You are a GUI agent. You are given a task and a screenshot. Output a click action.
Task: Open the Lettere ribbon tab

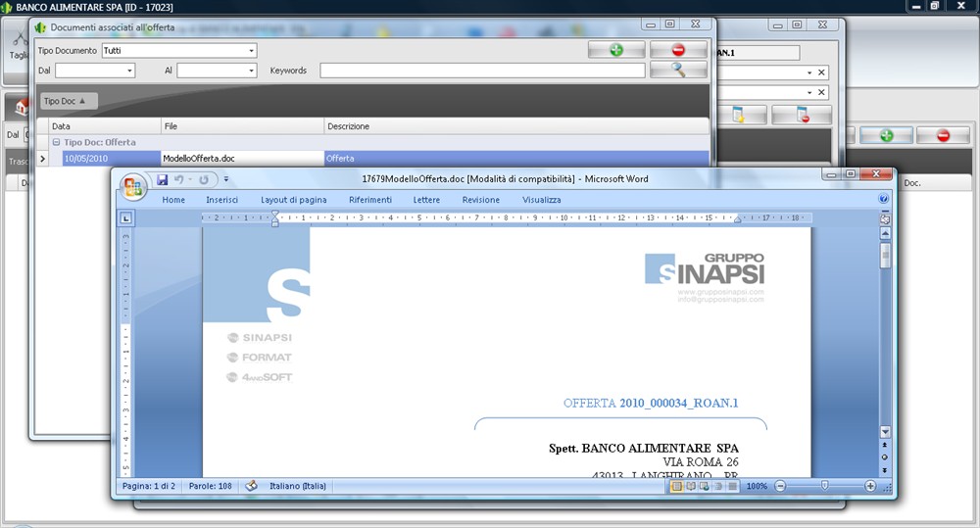click(x=426, y=200)
